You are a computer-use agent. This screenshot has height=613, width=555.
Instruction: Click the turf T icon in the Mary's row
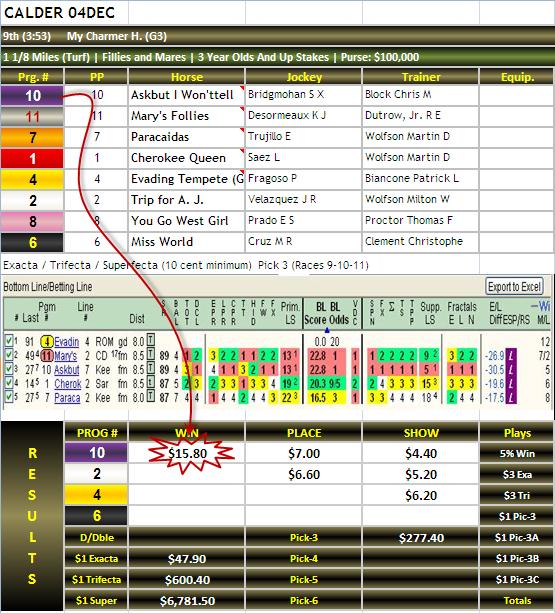(x=151, y=355)
